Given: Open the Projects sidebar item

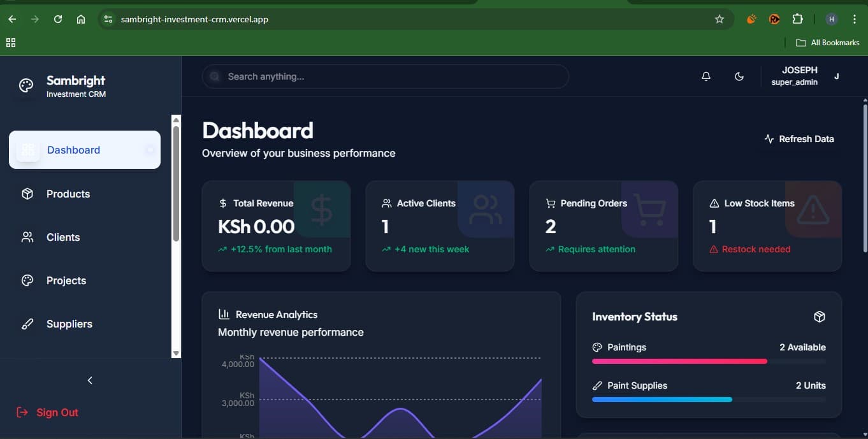Looking at the screenshot, I should click(66, 280).
